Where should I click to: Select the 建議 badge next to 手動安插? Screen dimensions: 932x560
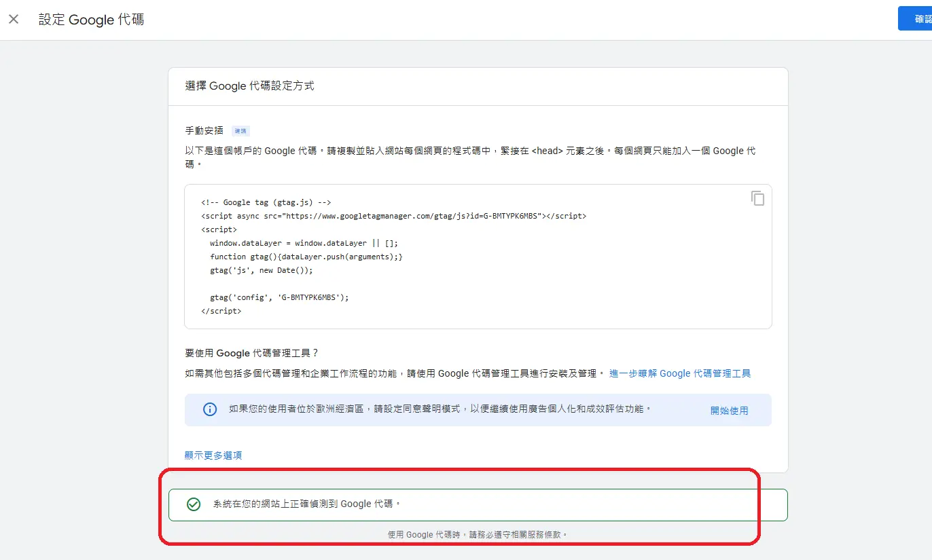tap(240, 130)
